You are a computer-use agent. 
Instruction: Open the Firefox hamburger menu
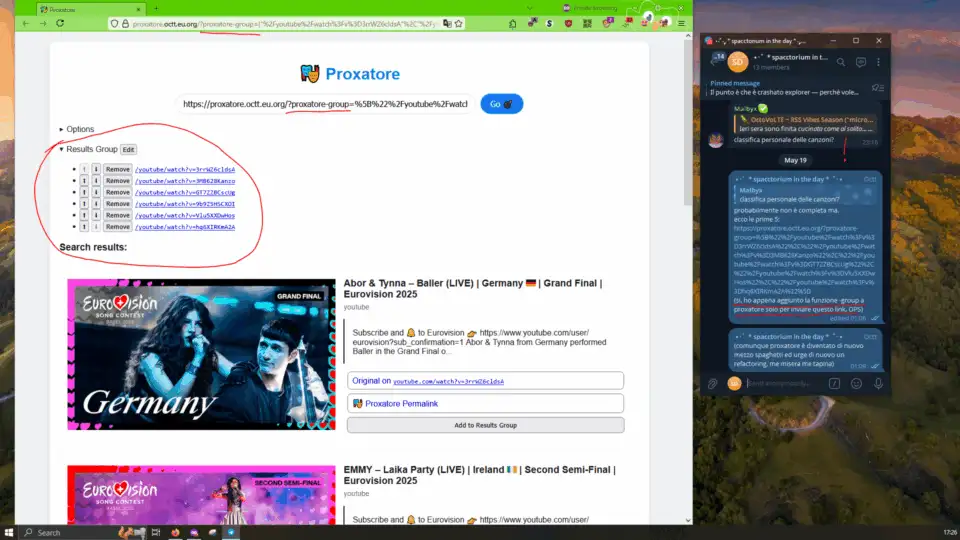[681, 24]
